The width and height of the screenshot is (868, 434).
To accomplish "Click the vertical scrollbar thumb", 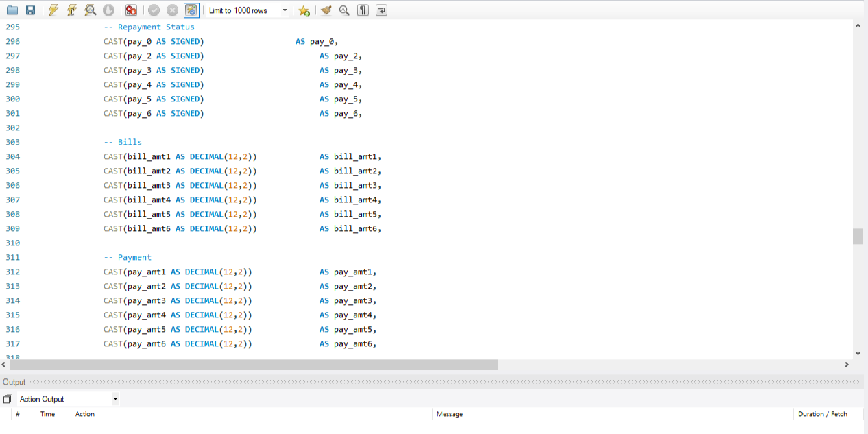I will (x=858, y=236).
